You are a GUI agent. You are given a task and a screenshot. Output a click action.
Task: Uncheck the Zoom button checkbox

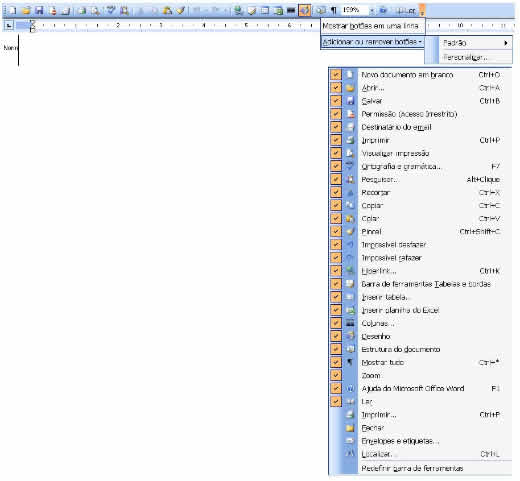point(336,375)
